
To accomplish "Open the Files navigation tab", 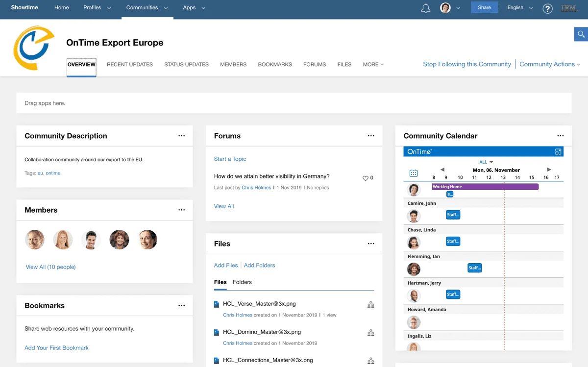I will click(344, 65).
